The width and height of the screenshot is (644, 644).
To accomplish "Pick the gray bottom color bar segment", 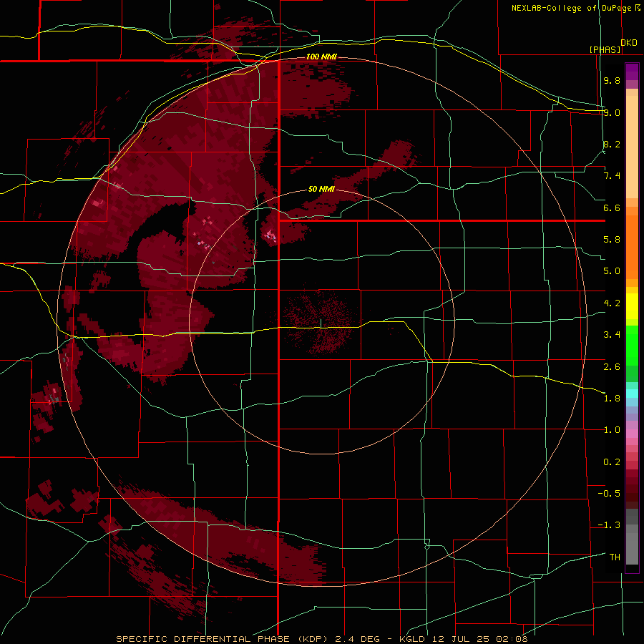I will [x=632, y=548].
